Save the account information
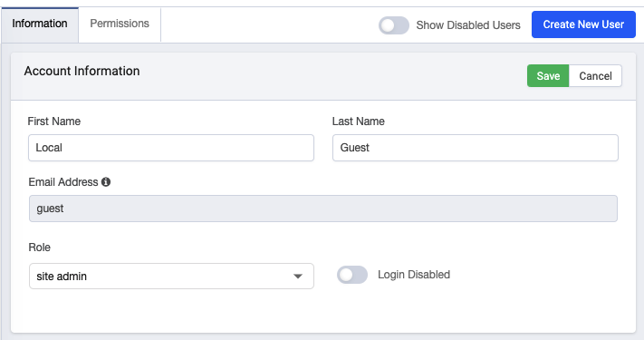Screen dimensions: 644x340 [x=548, y=76]
